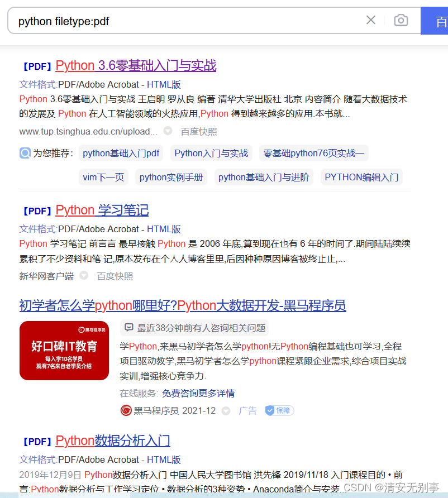Open 免费咨询更多详情 link

(198, 394)
